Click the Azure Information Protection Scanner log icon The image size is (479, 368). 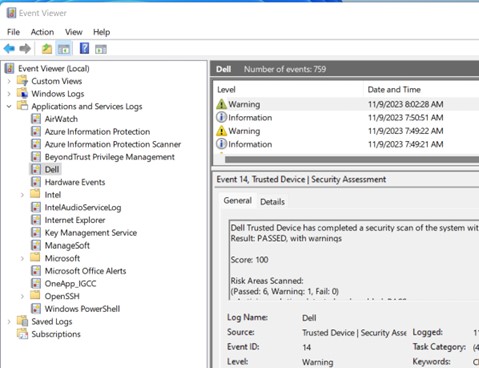pos(36,144)
